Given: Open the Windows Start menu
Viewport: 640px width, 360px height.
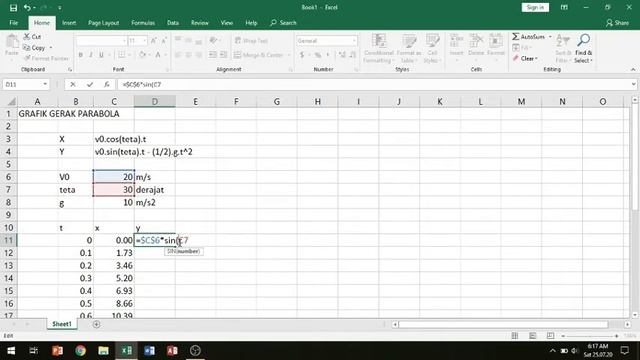Looking at the screenshot, I should 11,351.
